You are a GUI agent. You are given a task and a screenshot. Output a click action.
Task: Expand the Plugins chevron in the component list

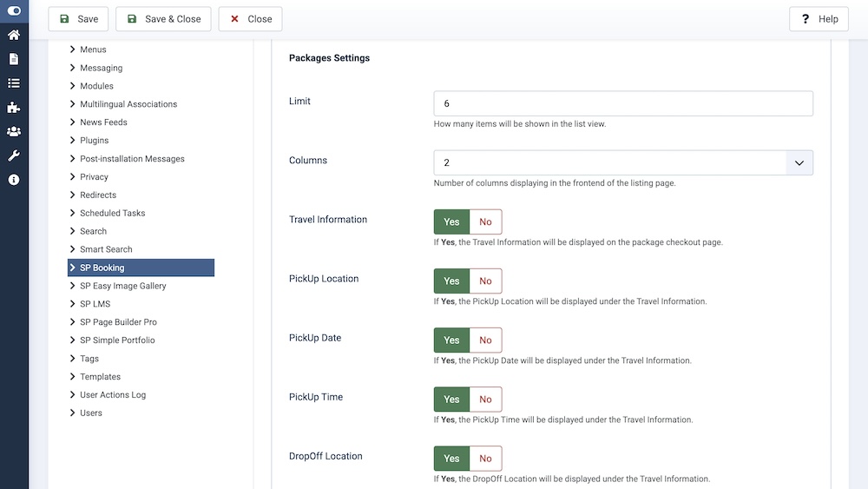[73, 140]
